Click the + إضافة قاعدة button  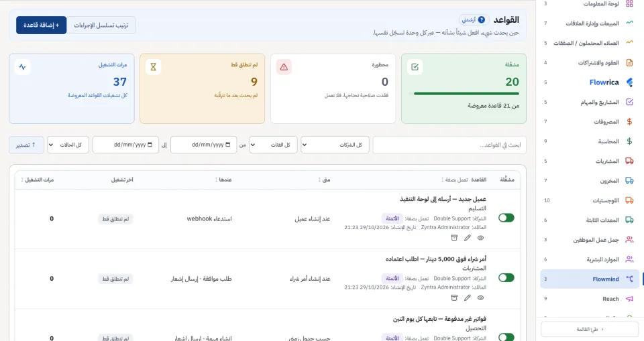click(x=41, y=25)
